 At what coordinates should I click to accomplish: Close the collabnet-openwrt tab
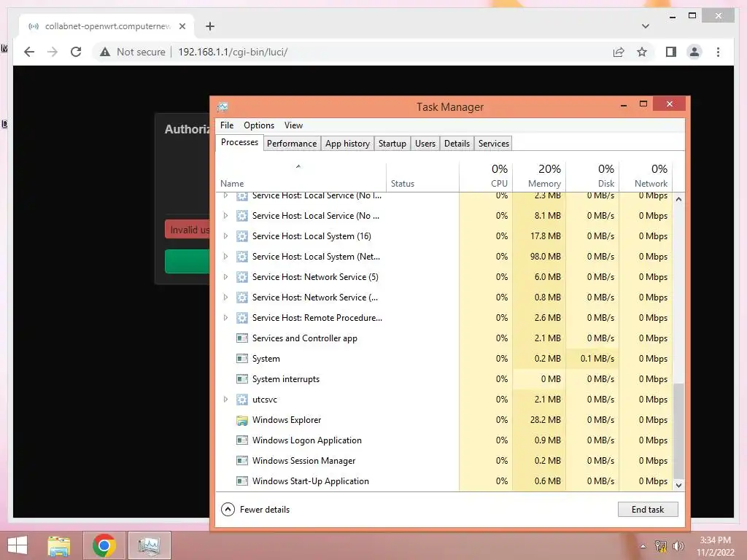click(182, 26)
